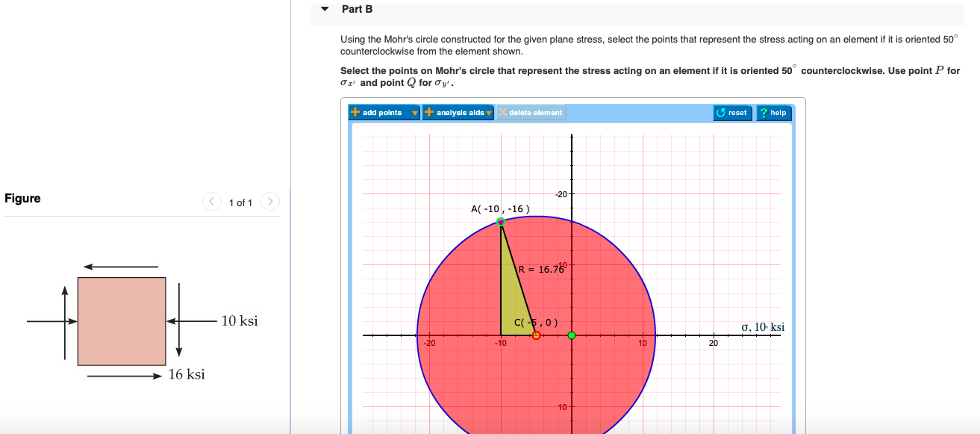Click the next figure arrow beside 1 of 1
The width and height of the screenshot is (980, 434).
(269, 201)
